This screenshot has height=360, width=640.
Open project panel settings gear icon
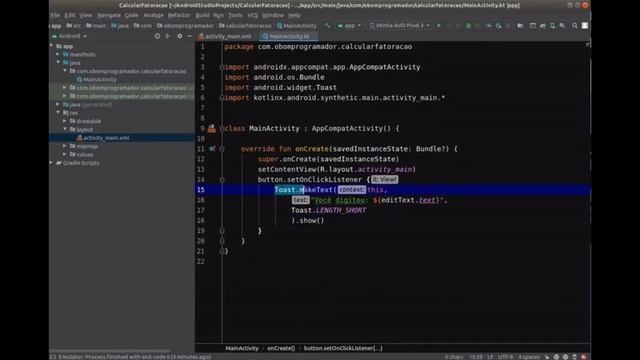[x=180, y=36]
